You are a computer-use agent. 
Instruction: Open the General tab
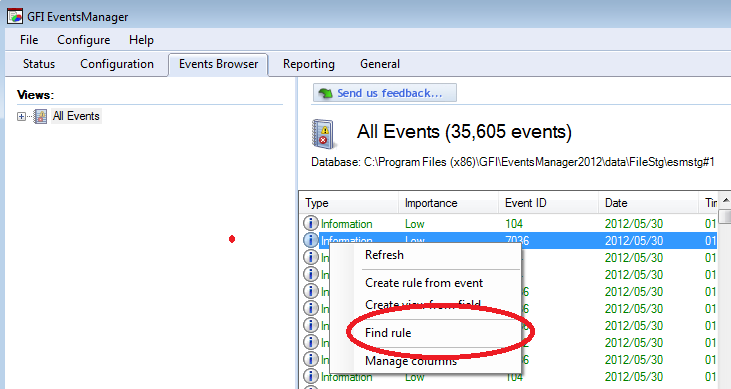pyautogui.click(x=380, y=64)
